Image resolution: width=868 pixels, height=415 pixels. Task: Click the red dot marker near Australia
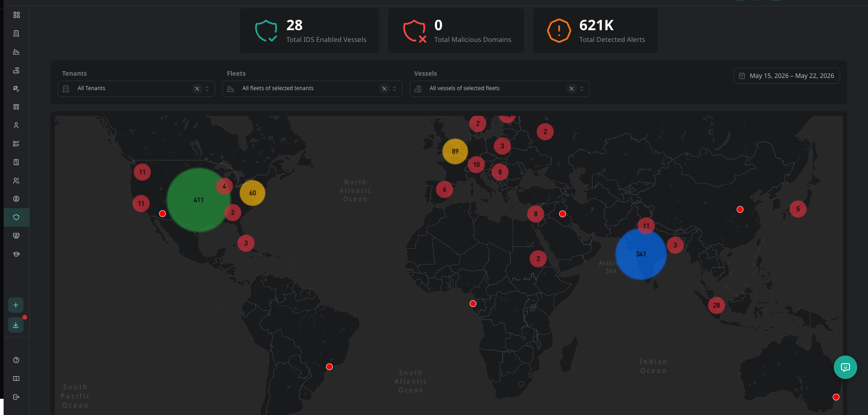pyautogui.click(x=836, y=397)
